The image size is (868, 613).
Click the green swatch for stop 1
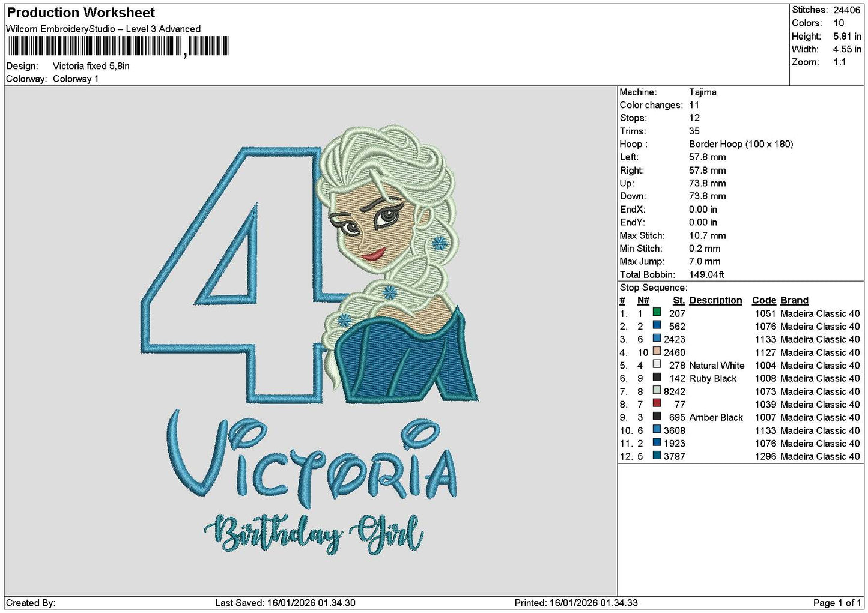point(657,313)
